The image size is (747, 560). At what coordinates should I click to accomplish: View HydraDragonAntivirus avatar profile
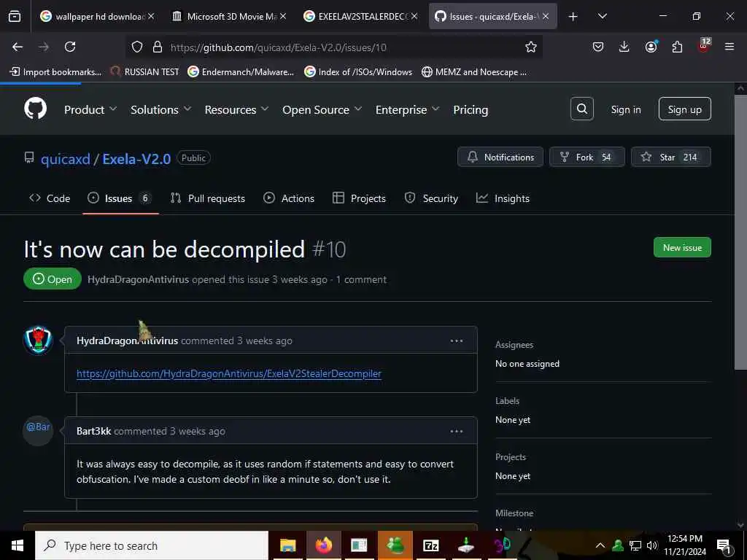click(x=38, y=341)
